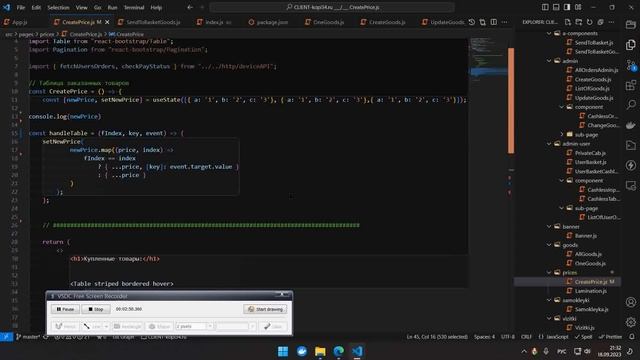
Task: Open the Terminal menu
Action: [134, 7]
